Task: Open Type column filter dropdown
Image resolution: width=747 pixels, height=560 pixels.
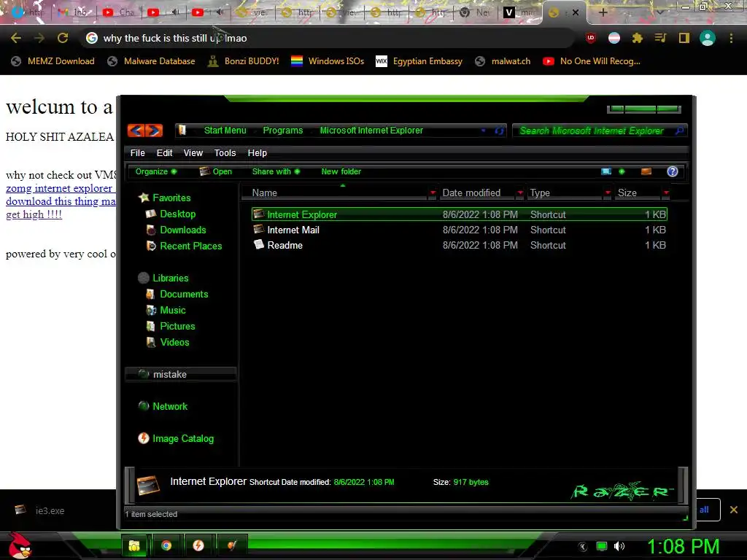Action: coord(608,192)
